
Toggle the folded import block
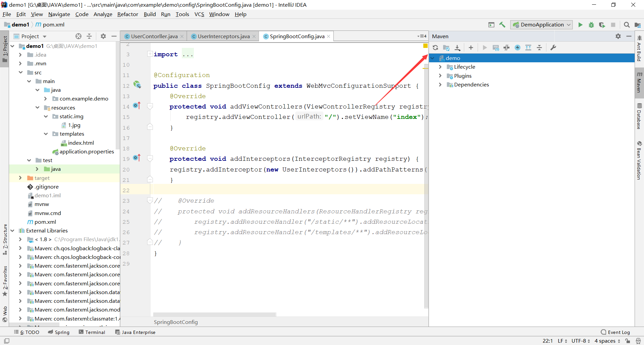click(150, 54)
